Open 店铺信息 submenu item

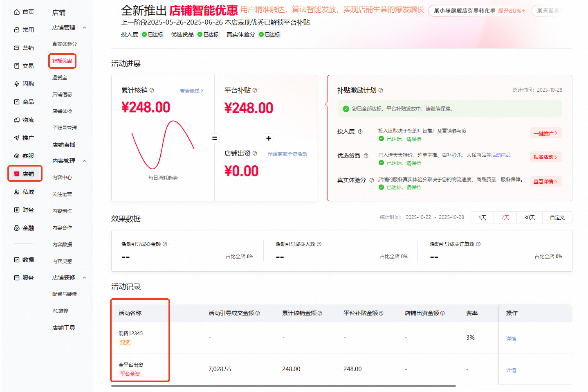62,95
